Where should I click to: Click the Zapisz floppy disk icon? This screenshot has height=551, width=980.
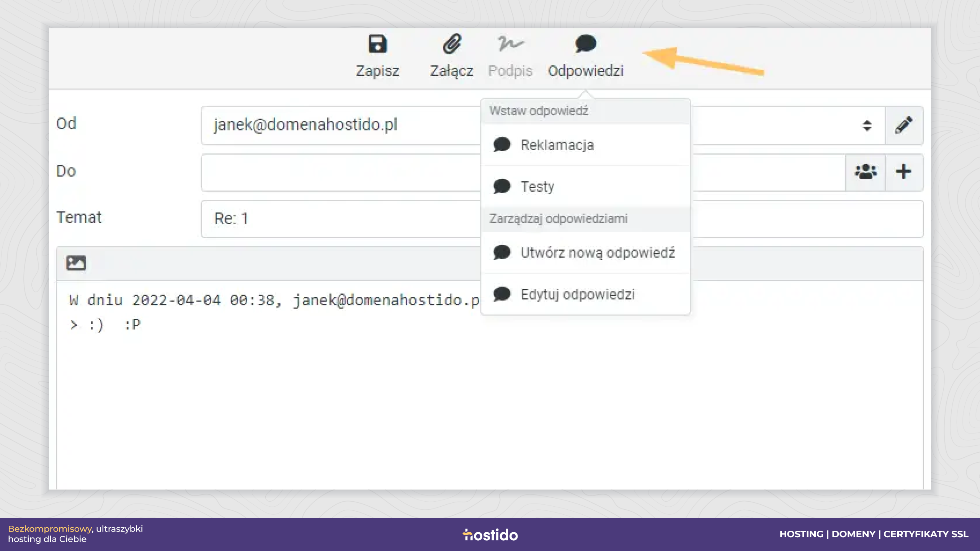click(377, 44)
